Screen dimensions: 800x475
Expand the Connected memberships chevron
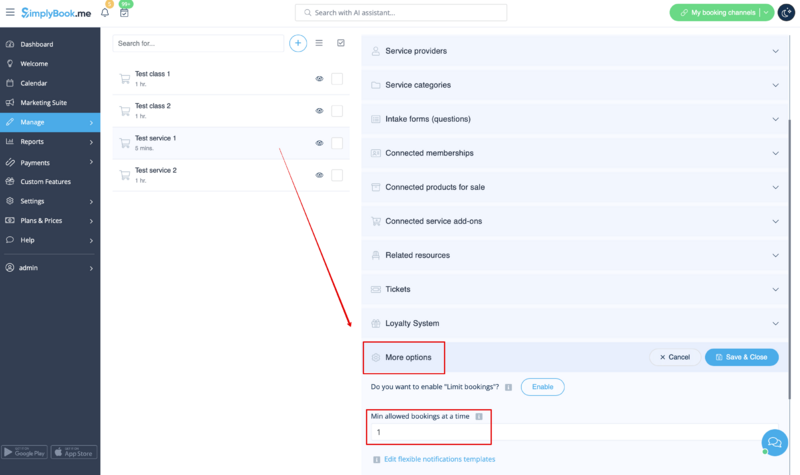tap(776, 153)
